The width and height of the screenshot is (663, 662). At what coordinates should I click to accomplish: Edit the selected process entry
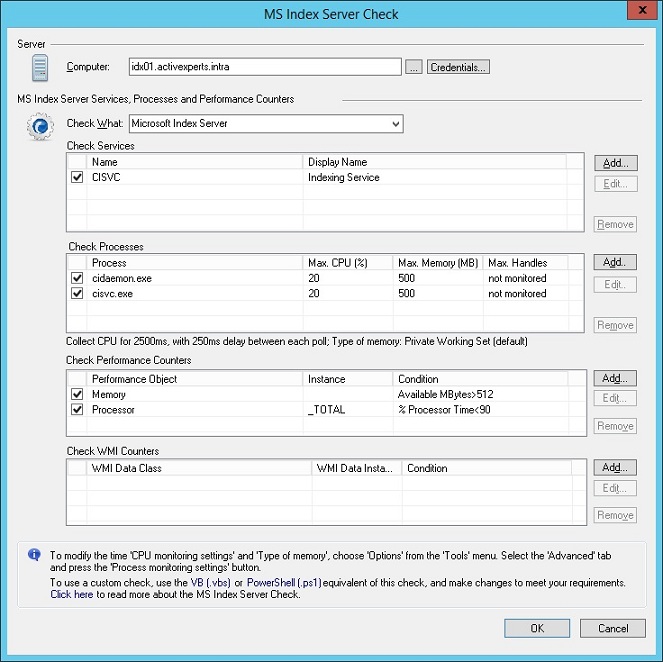tap(615, 284)
